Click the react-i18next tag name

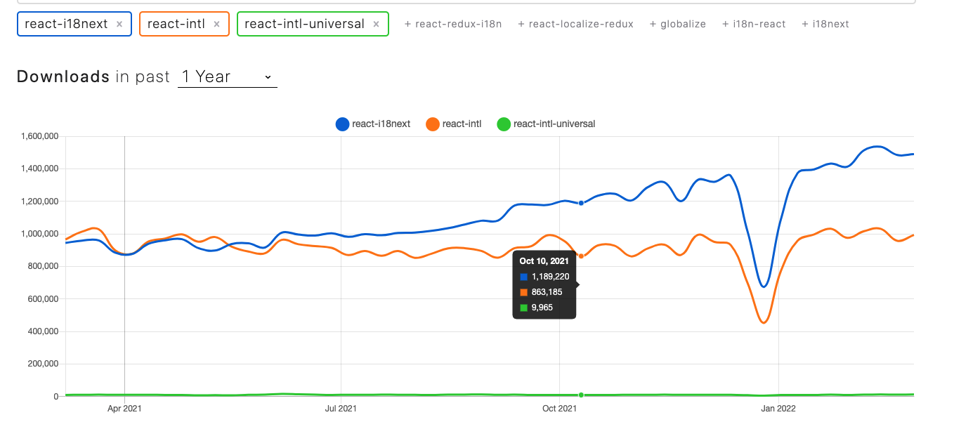pos(66,25)
